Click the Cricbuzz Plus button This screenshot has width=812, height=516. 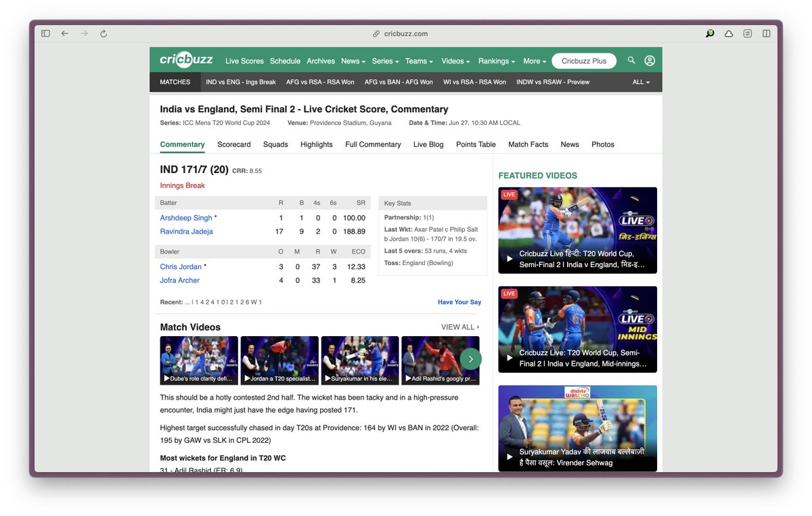[x=583, y=60]
